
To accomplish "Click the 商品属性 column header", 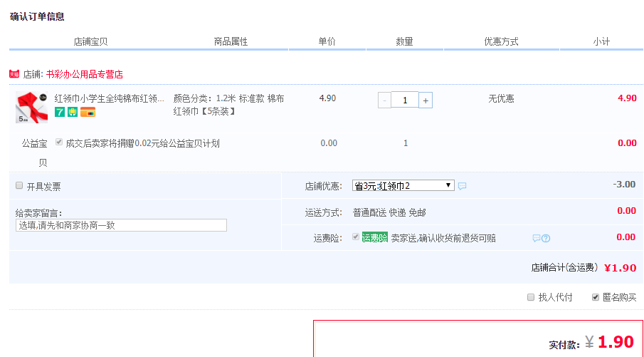I will (231, 41).
